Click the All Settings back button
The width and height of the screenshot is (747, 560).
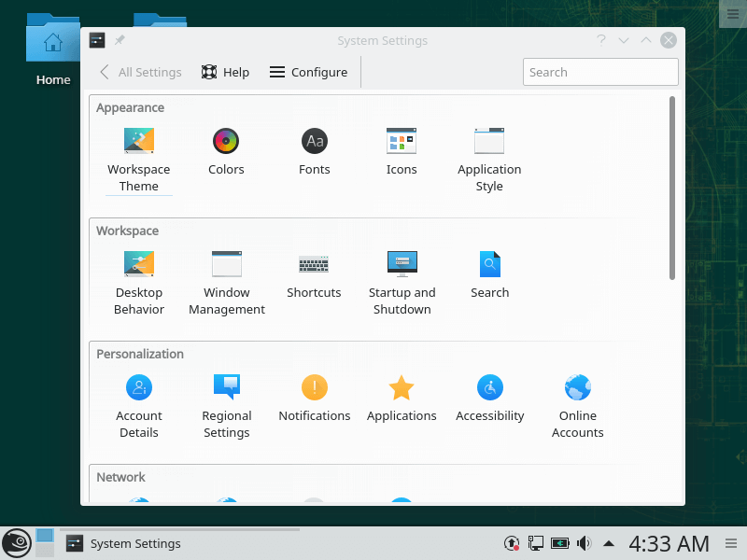tap(140, 72)
